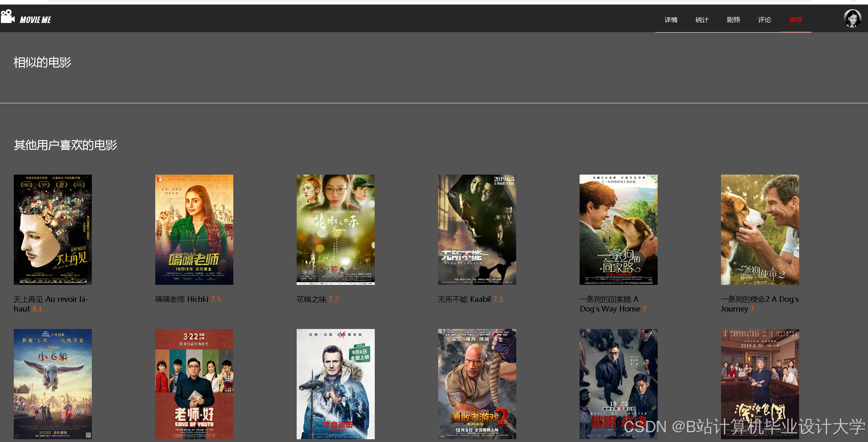Open the 老师·好 poster

[x=194, y=384]
